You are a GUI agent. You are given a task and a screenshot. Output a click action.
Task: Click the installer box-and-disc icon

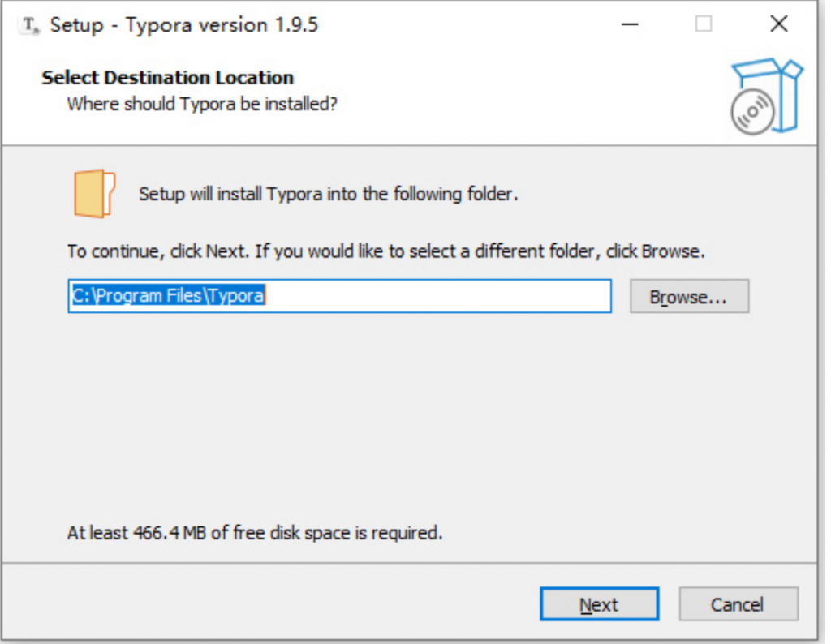pos(766,97)
